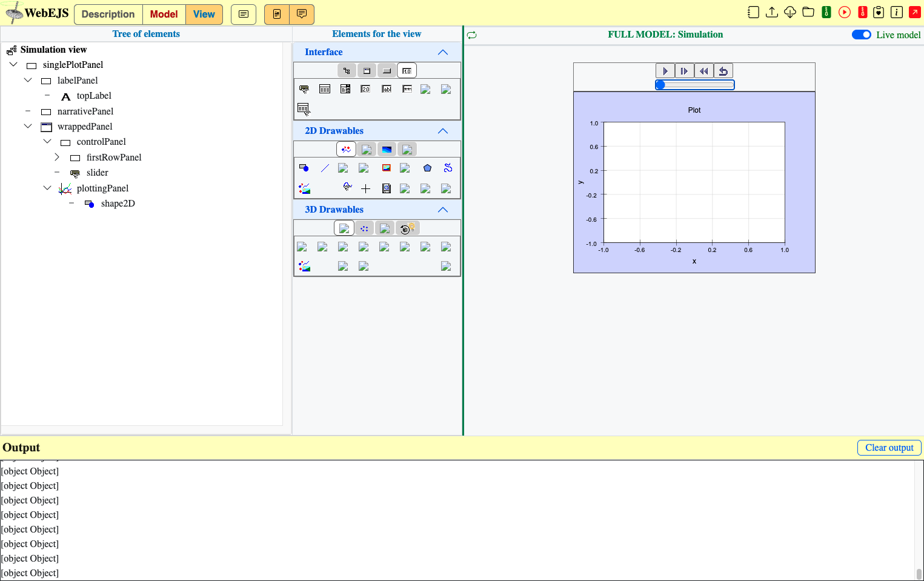Clear the output log
This screenshot has width=924, height=581.
tap(889, 447)
